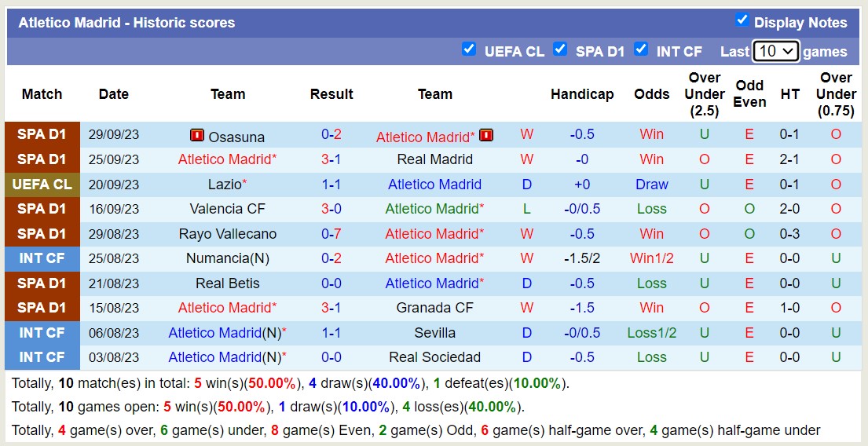Click the Real Sociedad team link
868x446 pixels.
[434, 357]
